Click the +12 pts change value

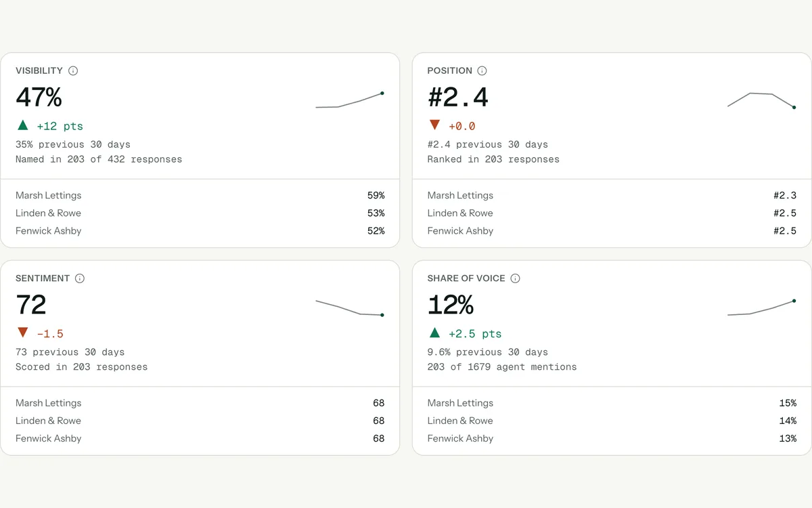click(x=60, y=126)
